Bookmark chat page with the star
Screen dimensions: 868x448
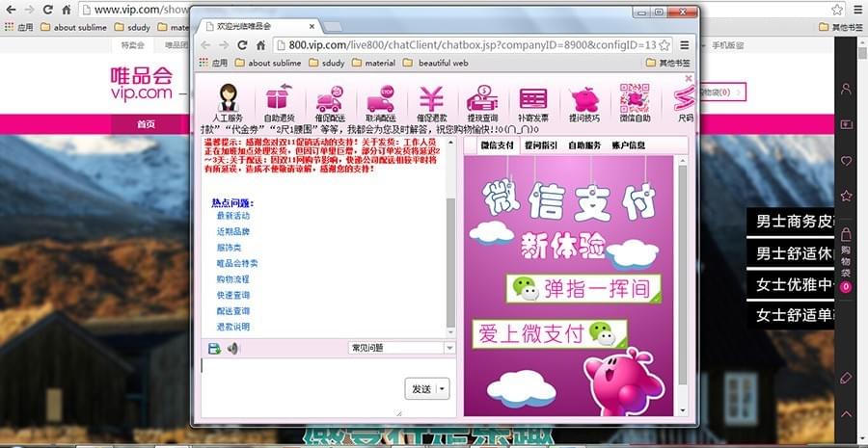pyautogui.click(x=665, y=44)
